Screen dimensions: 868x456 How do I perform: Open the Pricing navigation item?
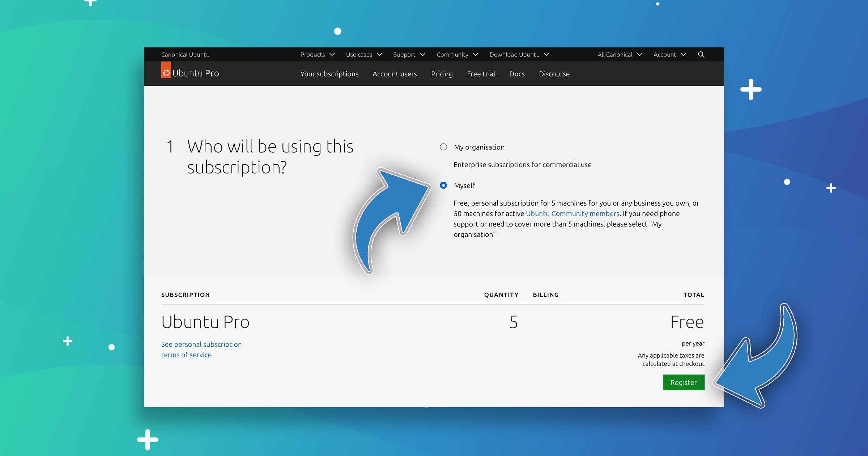click(442, 74)
